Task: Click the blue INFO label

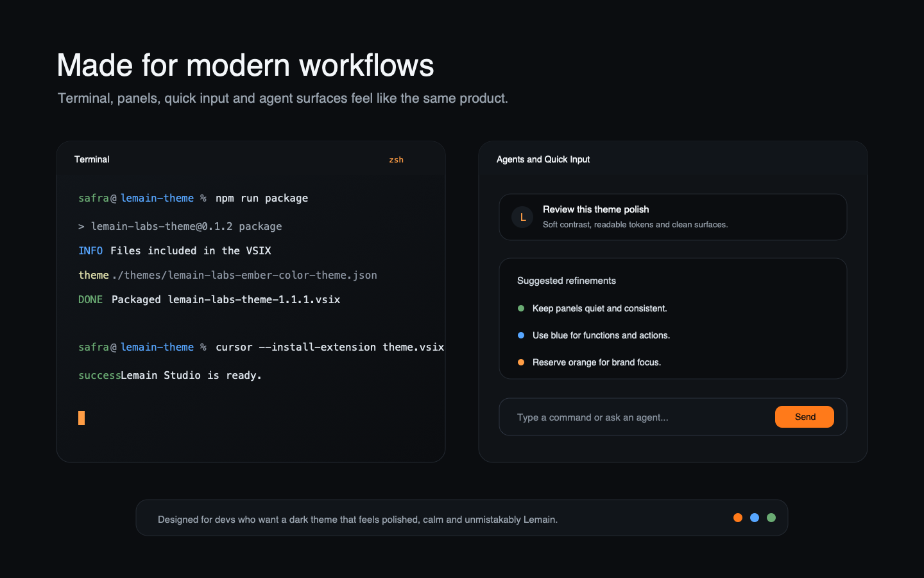Action: 90,250
